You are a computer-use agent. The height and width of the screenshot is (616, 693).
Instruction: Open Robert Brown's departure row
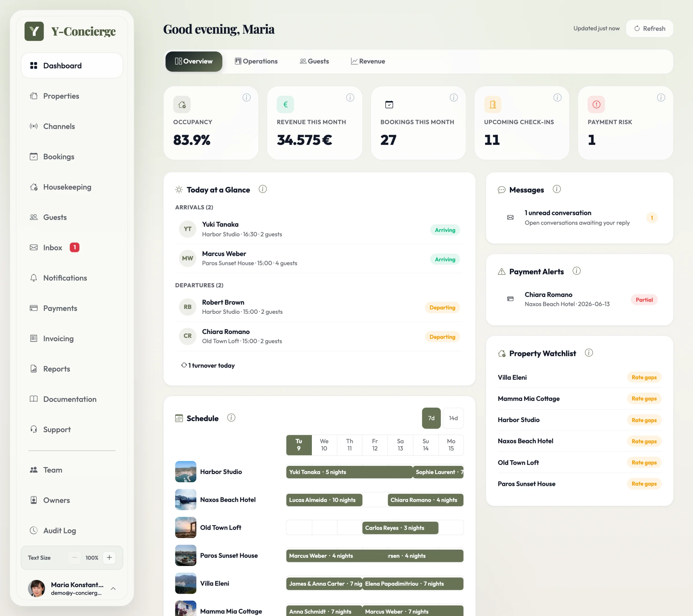click(319, 307)
